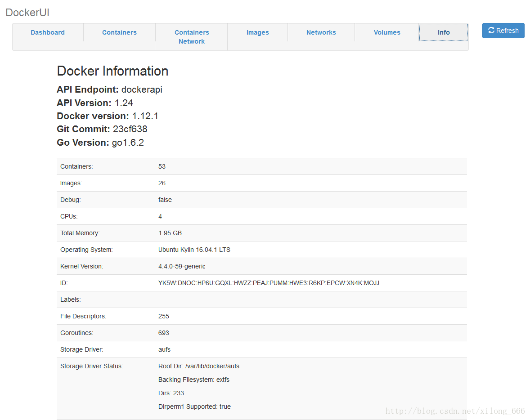The width and height of the screenshot is (530, 420).
Task: Click the Total Memory value 1.95 GB
Action: click(170, 233)
